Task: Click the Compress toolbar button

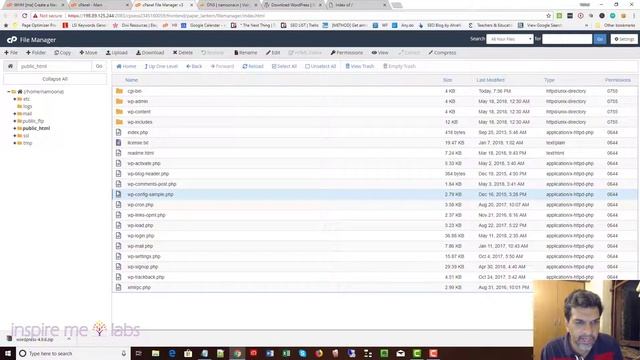Action: pyautogui.click(x=442, y=53)
